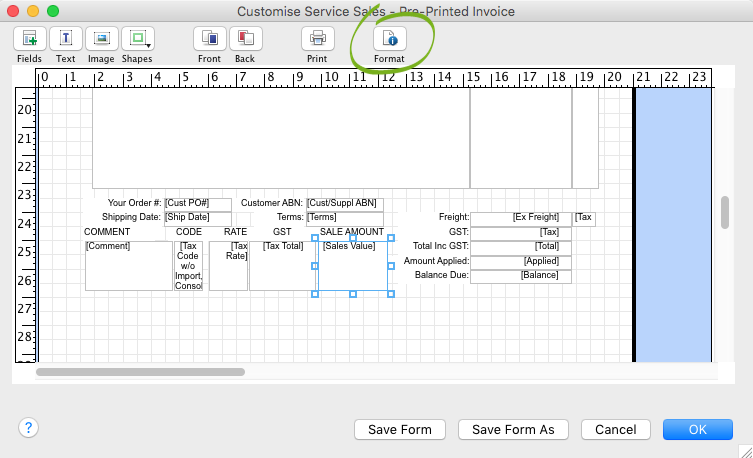Click Save Form As button
This screenshot has width=753, height=458.
point(513,429)
